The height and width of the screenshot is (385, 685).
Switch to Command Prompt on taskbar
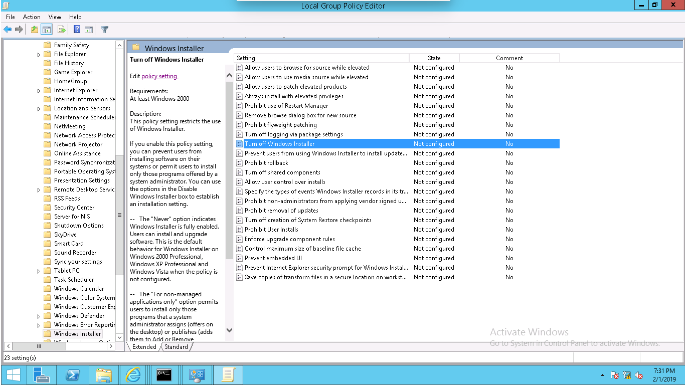click(164, 375)
